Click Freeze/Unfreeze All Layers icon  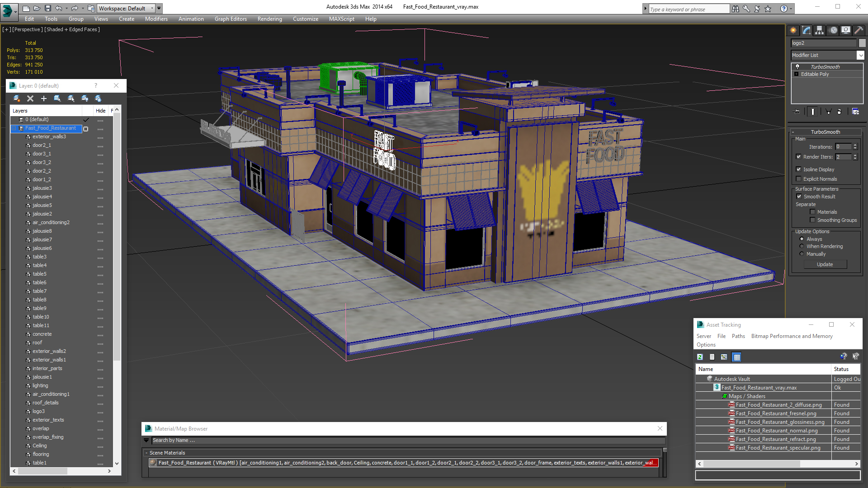pos(98,99)
